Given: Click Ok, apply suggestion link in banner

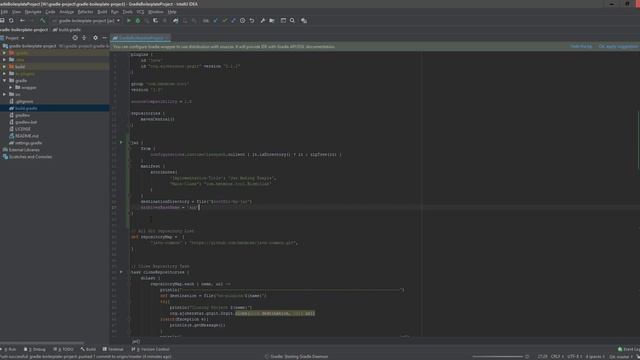Looking at the screenshot, I should (x=619, y=47).
